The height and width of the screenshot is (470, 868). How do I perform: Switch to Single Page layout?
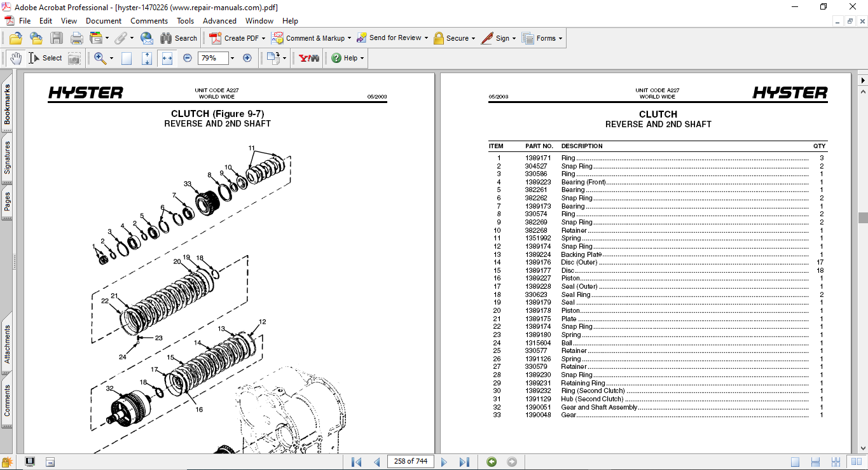(x=795, y=462)
